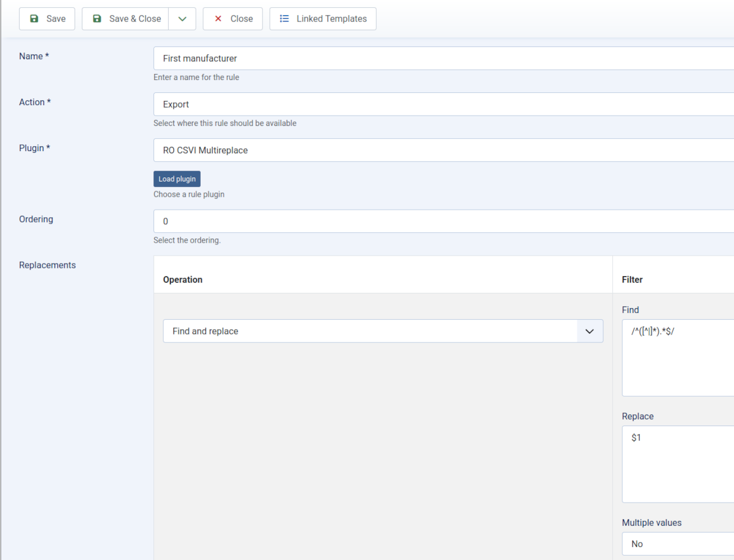Screen dimensions: 734x560
Task: Click the Action field label
Action: (x=34, y=102)
